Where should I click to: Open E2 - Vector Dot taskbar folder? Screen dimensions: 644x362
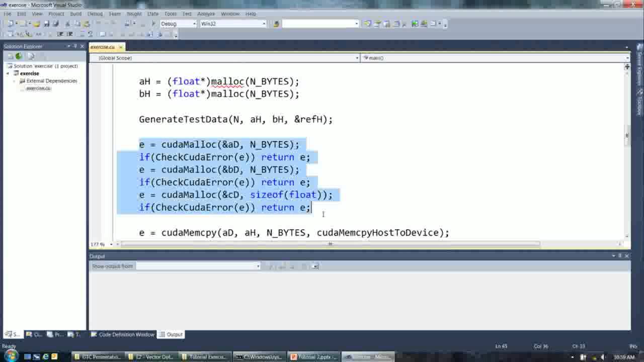(x=150, y=357)
